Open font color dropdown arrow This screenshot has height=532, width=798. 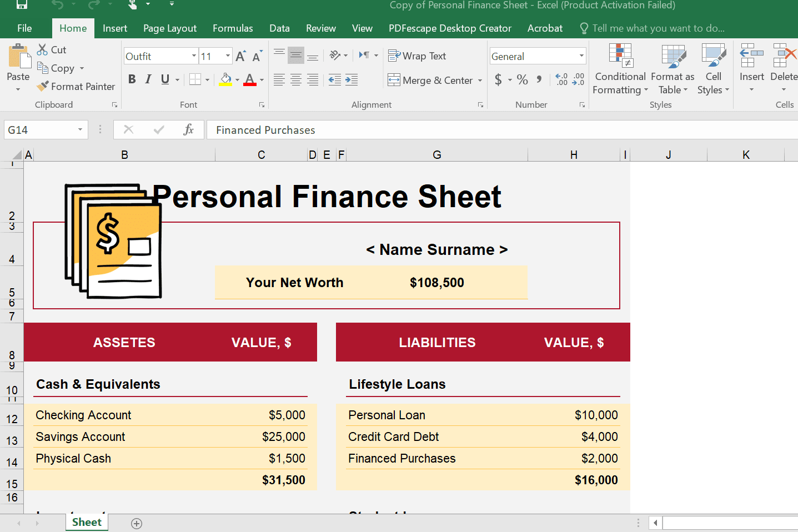click(262, 80)
